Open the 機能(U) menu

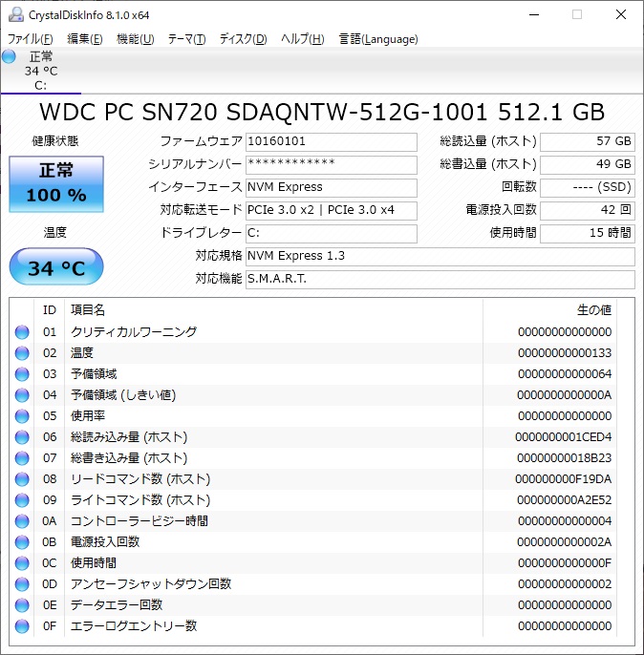(x=136, y=39)
